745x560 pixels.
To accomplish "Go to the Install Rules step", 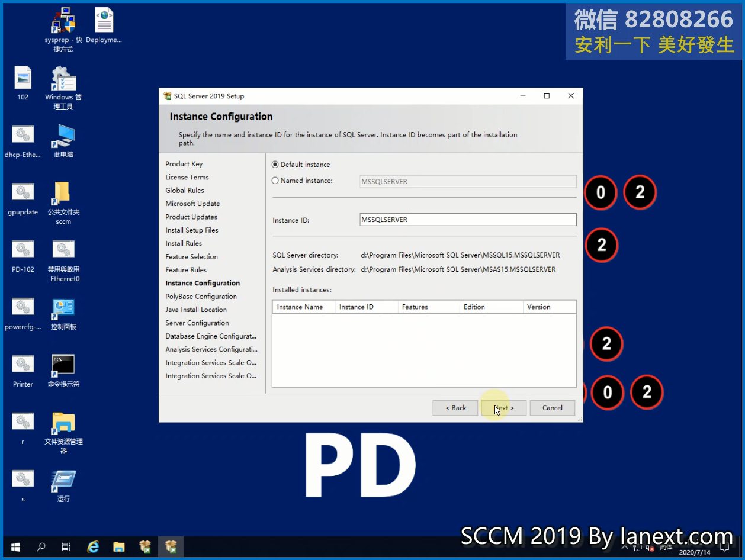I will click(x=184, y=243).
